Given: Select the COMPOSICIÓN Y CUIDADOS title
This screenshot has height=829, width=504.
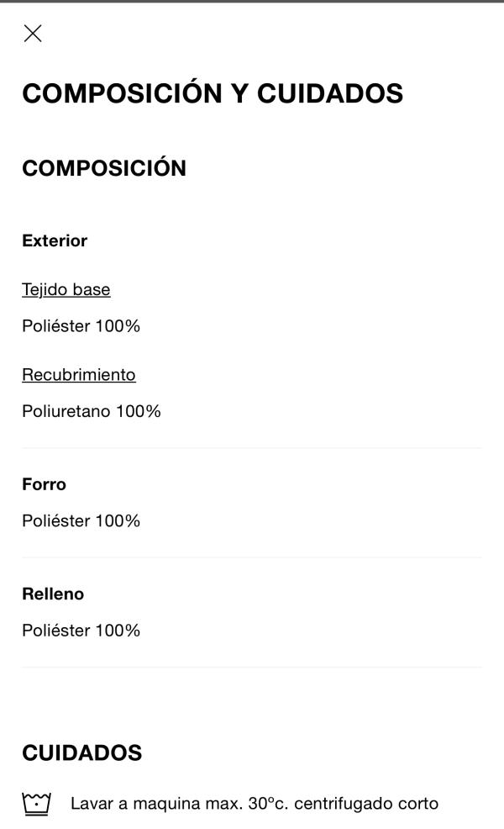Looking at the screenshot, I should click(213, 93).
